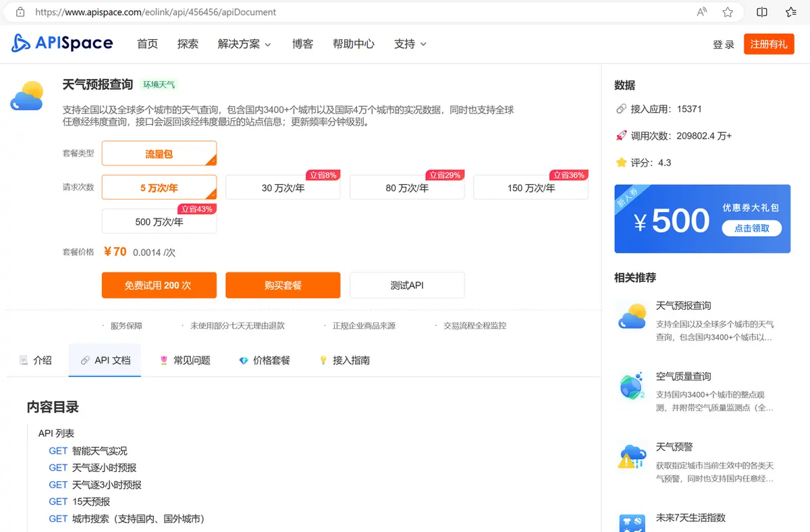Expand the 支持 dropdown menu

(410, 44)
